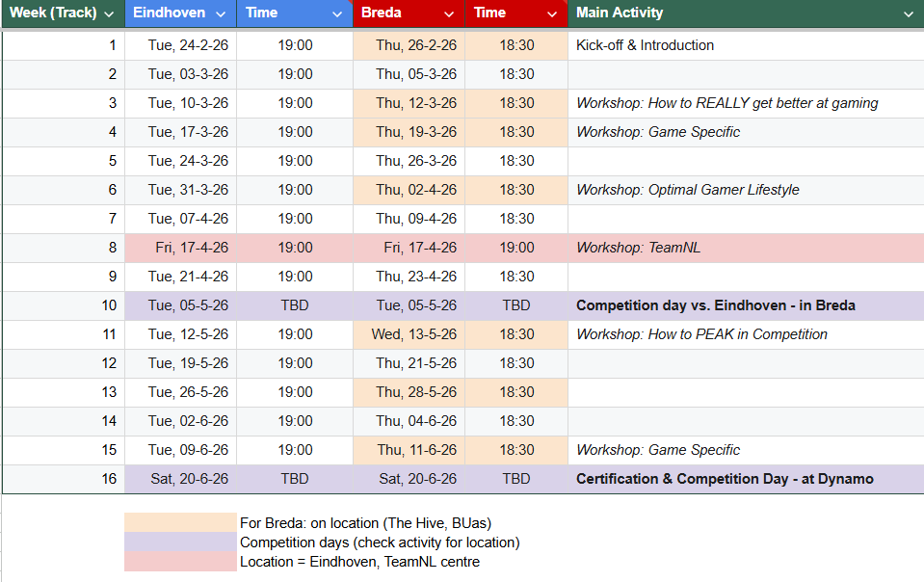Select the week number 8 cell
This screenshot has width=924, height=582.
pos(64,248)
